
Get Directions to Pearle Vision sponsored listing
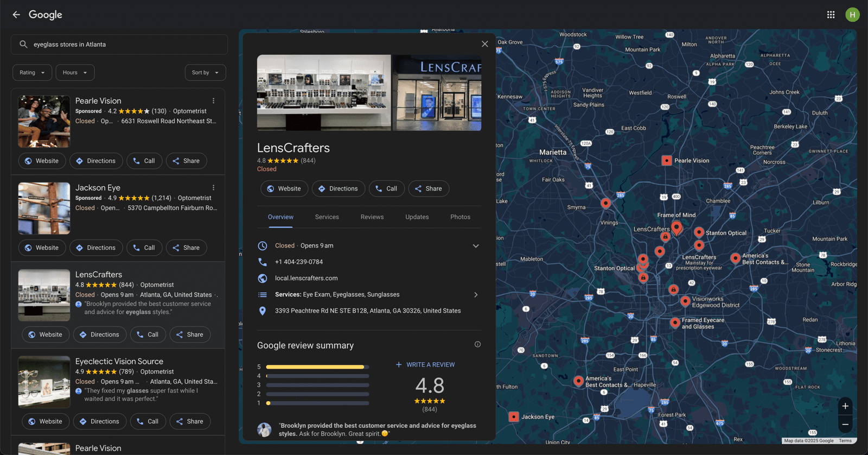coord(96,161)
